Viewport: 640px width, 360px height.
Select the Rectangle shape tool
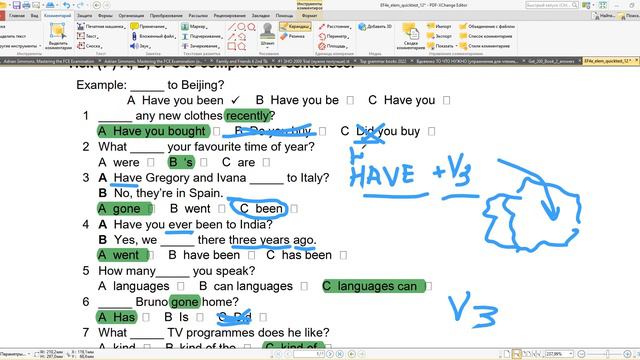(x=231, y=46)
